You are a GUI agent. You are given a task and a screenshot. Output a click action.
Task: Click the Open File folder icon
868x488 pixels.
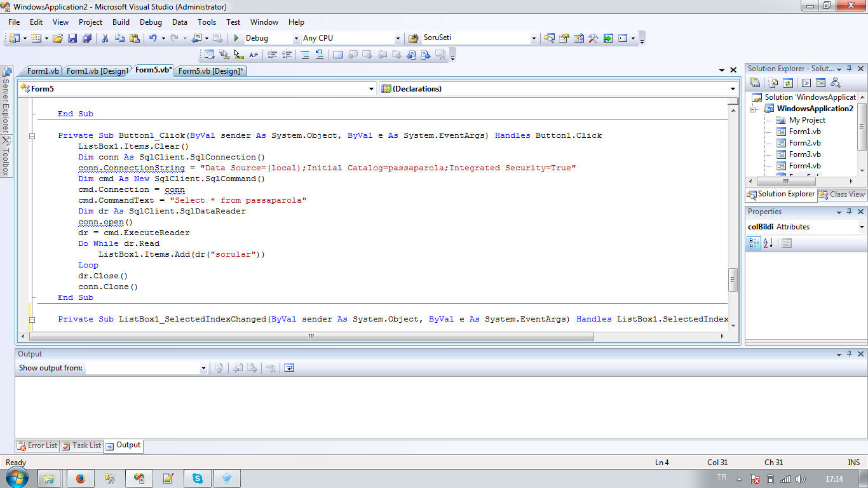click(x=58, y=38)
